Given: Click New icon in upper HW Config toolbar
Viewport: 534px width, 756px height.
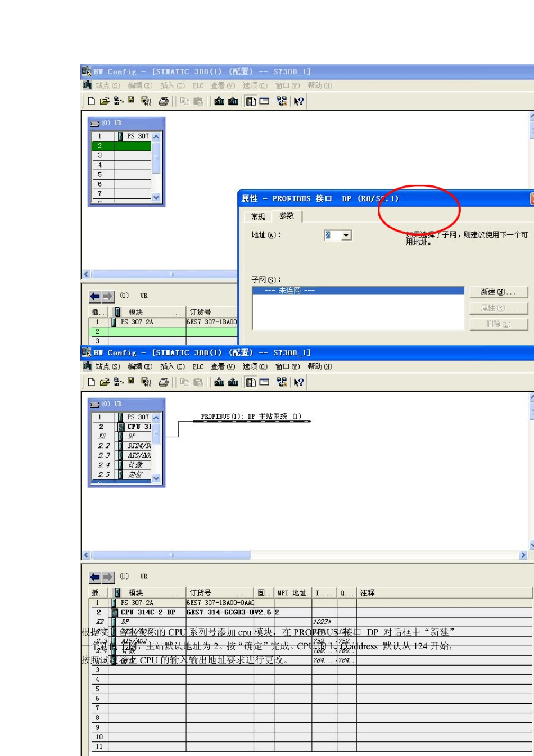Looking at the screenshot, I should [x=91, y=101].
